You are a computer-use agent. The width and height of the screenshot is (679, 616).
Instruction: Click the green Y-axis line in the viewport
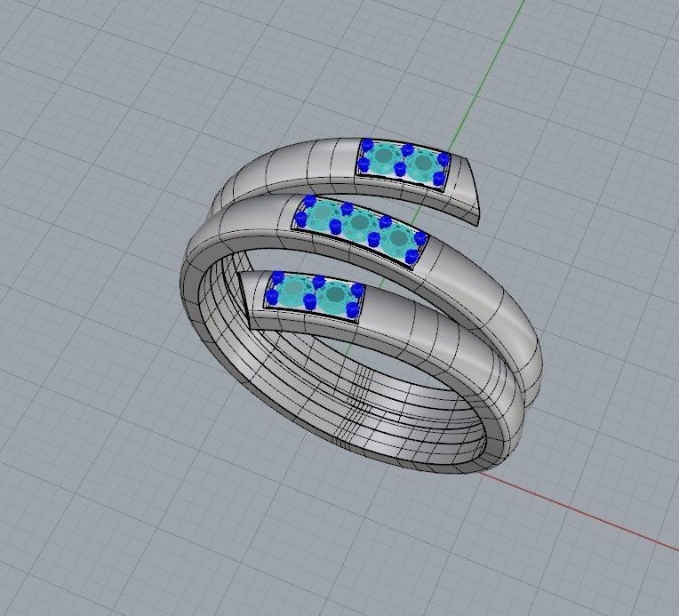(486, 76)
